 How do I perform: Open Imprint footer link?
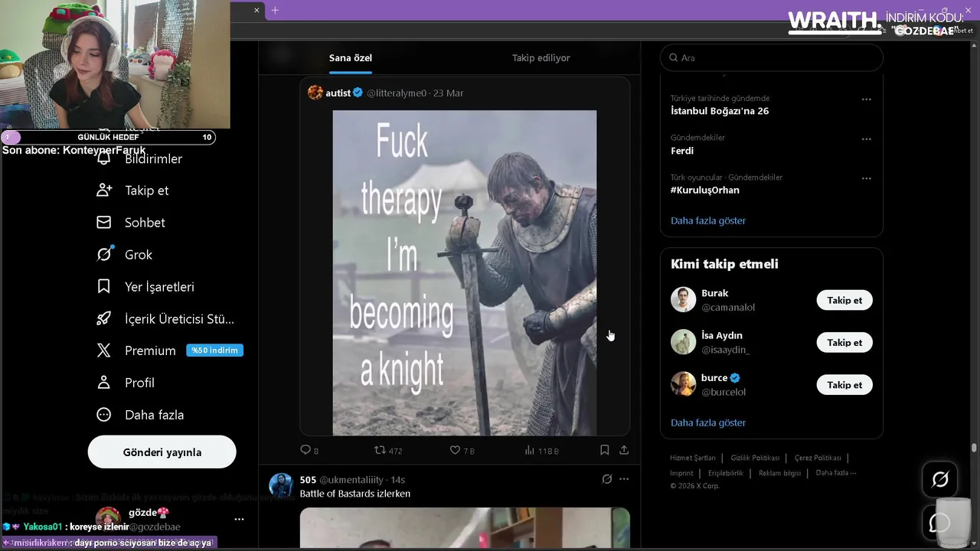point(681,473)
